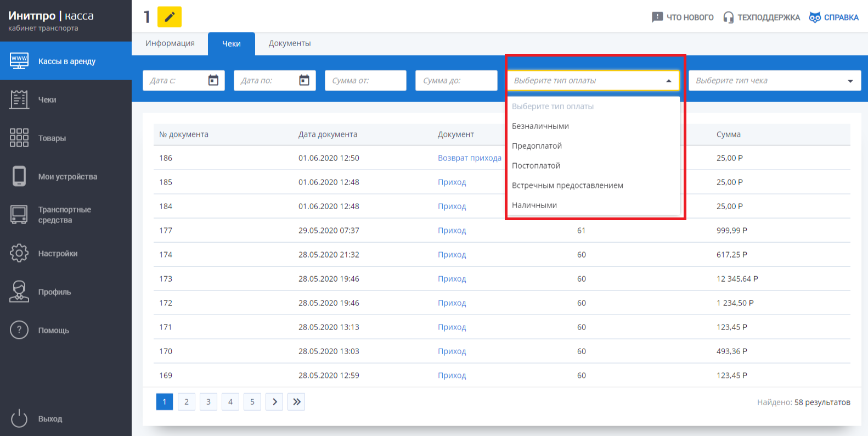Viewport: 868px width, 436px height.
Task: Click the ТЕХПОДДЕРЖКА headset icon
Action: (728, 17)
